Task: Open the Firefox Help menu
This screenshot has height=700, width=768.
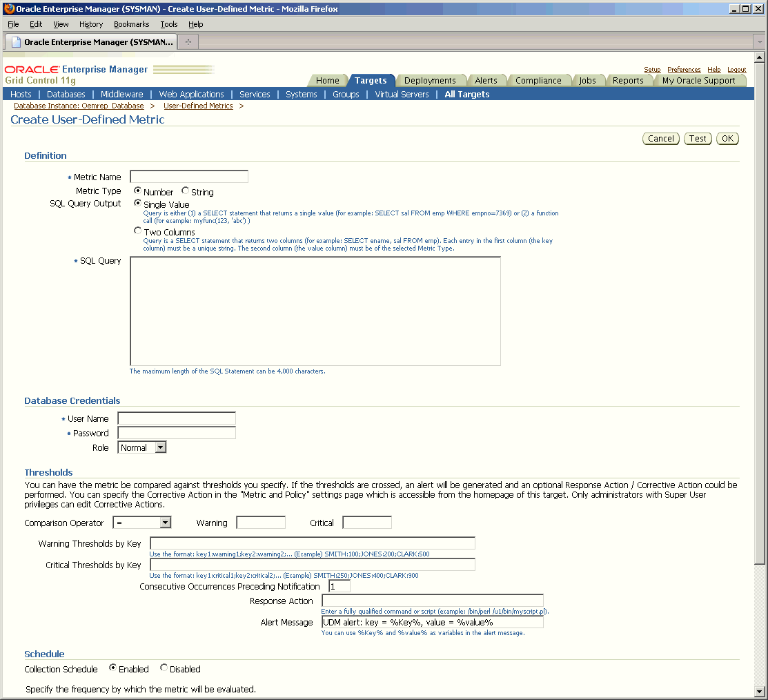Action: click(195, 24)
